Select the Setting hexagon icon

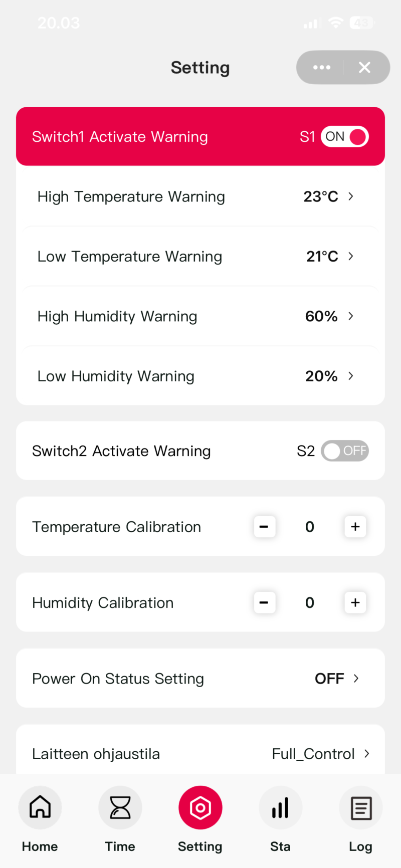point(200,808)
